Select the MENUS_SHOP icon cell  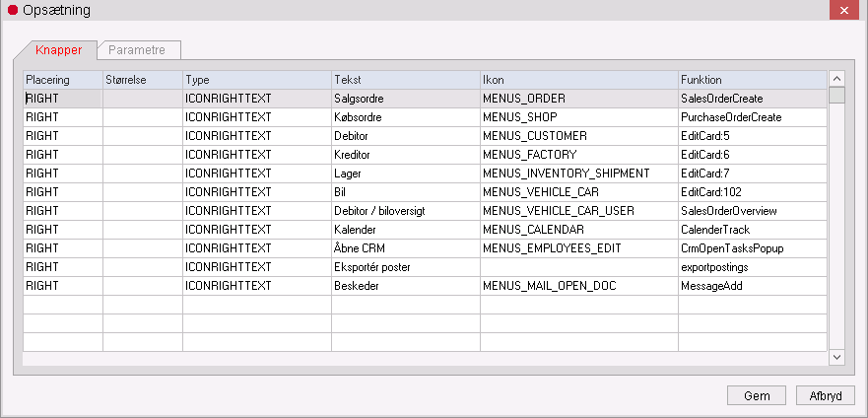coord(578,117)
